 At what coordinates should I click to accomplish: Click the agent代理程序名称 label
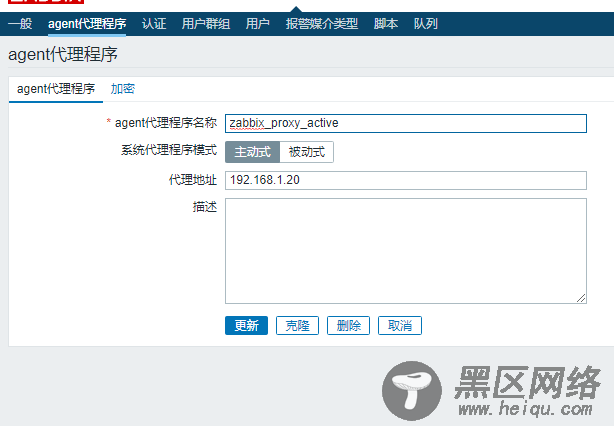click(x=166, y=123)
